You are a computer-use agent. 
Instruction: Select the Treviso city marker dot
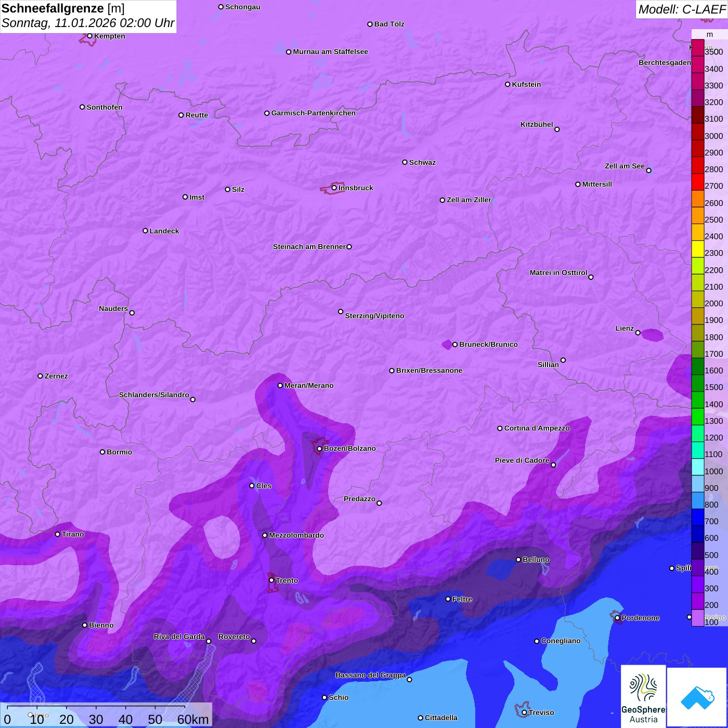[x=524, y=712]
